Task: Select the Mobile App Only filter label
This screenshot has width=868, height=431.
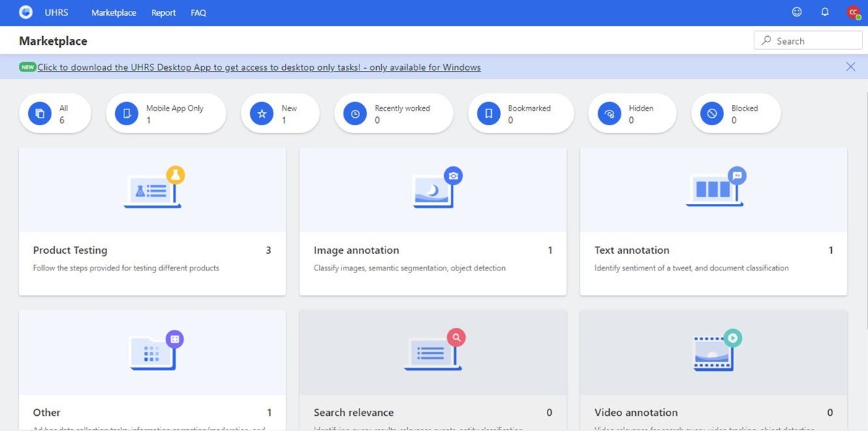Action: pyautogui.click(x=174, y=108)
